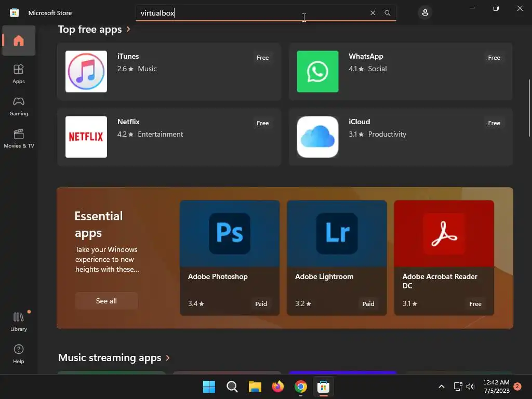Screen dimensions: 532x399
Task: Open the Netflix app icon
Action: (x=86, y=137)
